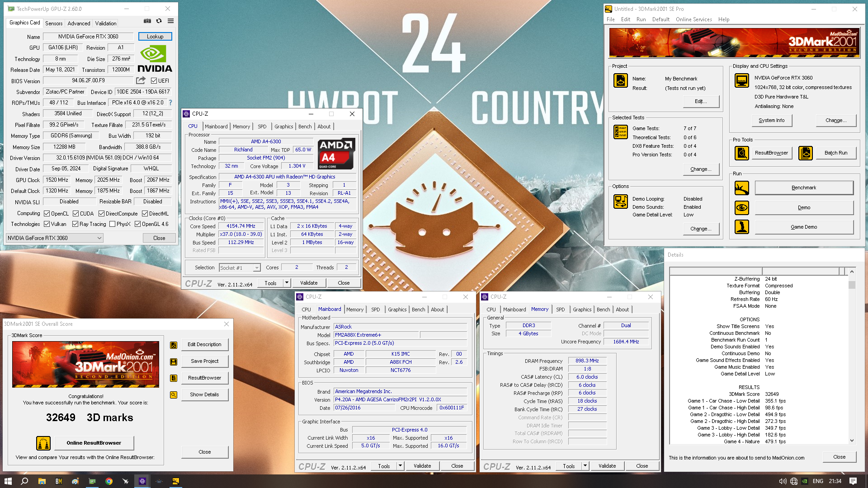Toggle Ray Tracing checkbox
Screen dimensions: 868x488
75,224
